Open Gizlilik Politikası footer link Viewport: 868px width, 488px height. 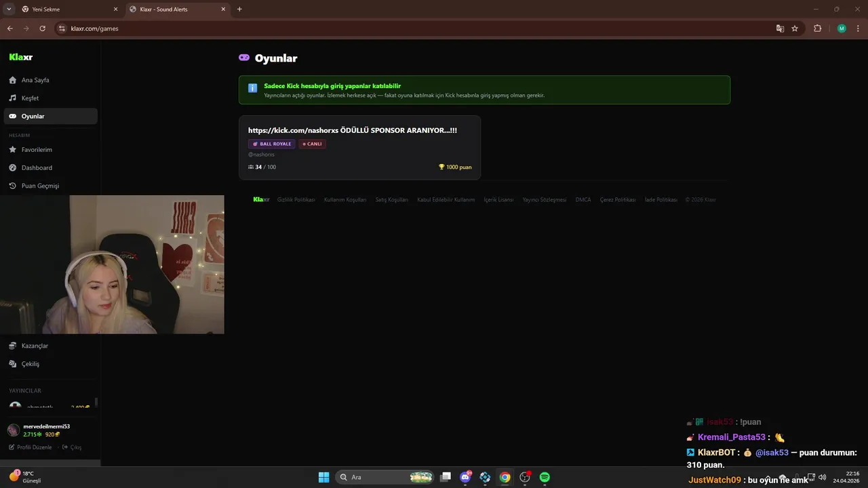(x=296, y=200)
